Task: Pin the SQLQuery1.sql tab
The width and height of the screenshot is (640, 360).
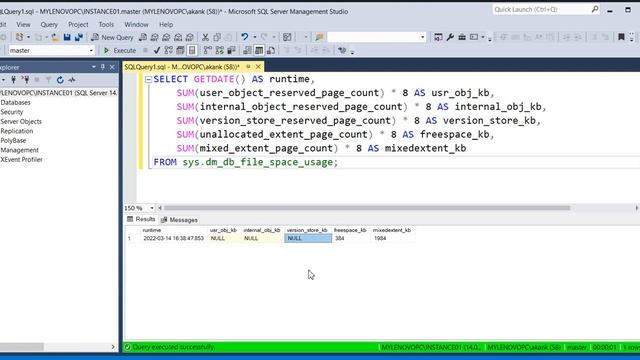Action: (249, 67)
